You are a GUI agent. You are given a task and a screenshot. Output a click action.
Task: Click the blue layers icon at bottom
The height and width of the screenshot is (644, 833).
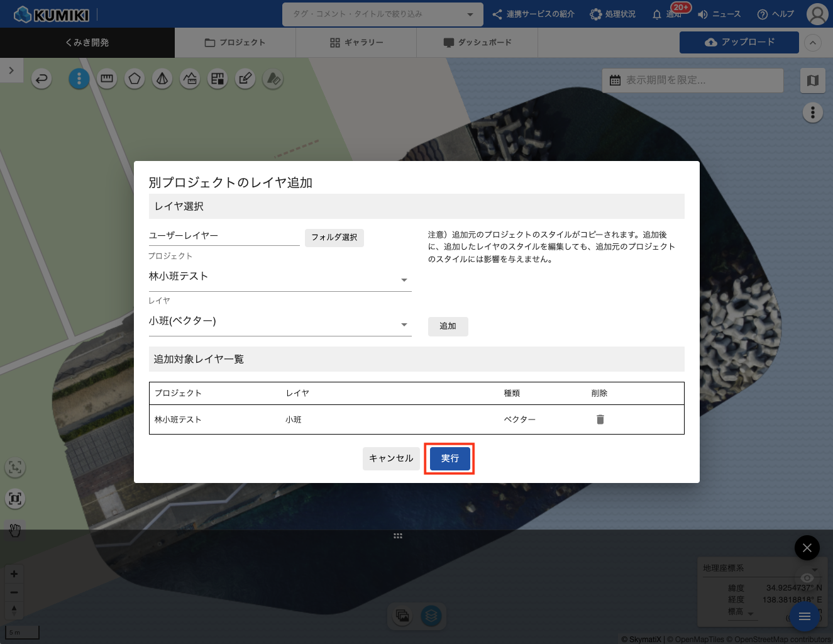pos(431,616)
